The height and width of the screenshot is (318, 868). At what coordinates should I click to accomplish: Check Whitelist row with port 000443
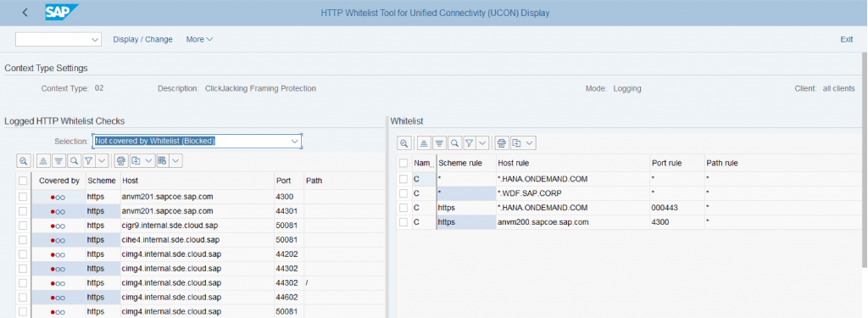403,208
